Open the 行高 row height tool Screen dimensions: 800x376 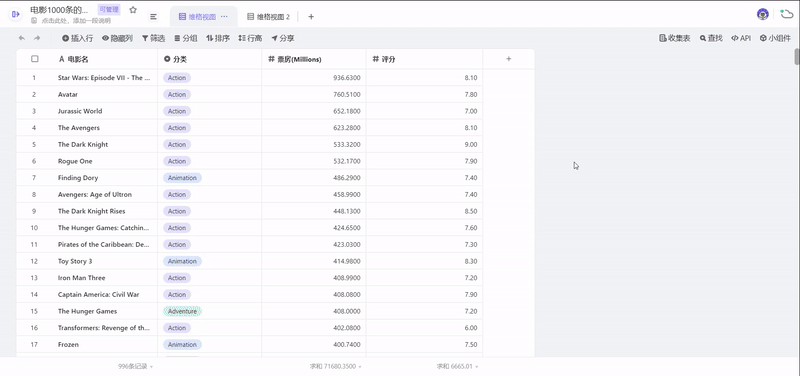251,38
